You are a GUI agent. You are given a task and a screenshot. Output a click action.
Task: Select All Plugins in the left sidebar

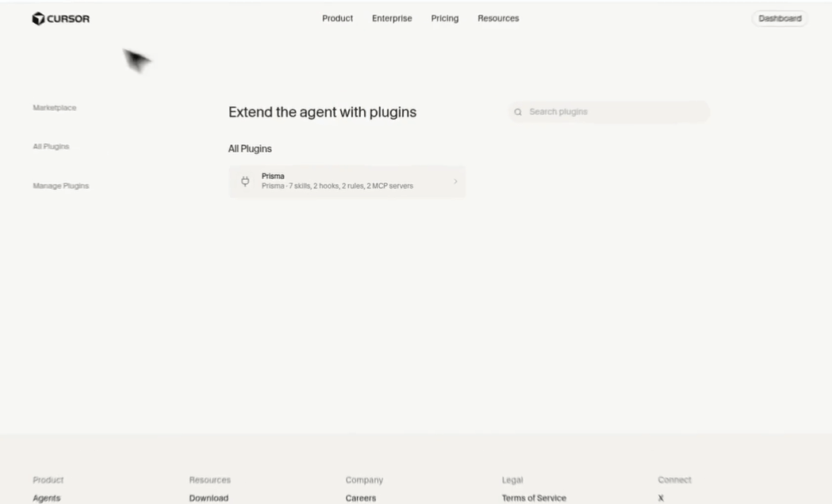coord(51,147)
